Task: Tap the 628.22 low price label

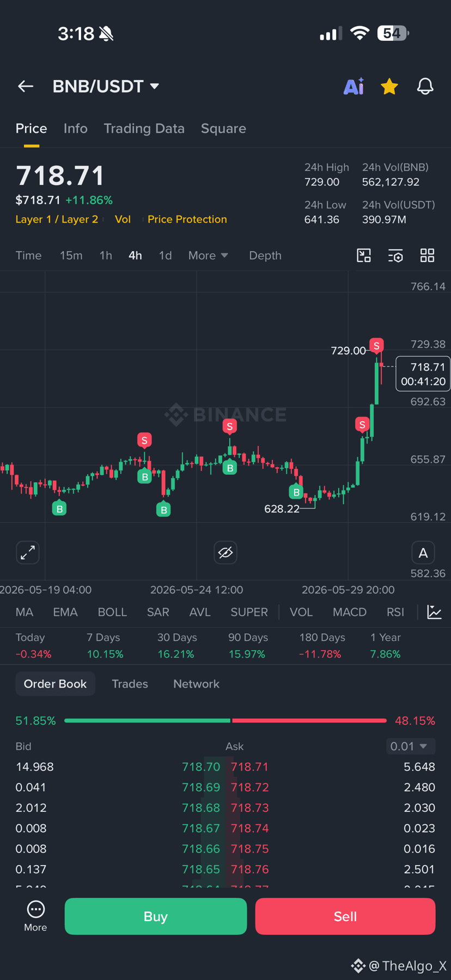Action: (x=282, y=509)
